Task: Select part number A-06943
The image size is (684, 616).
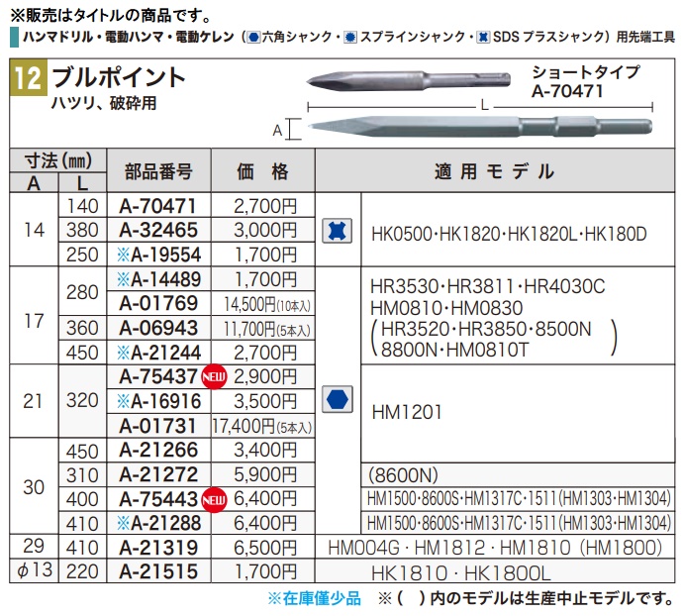Action: (158, 328)
